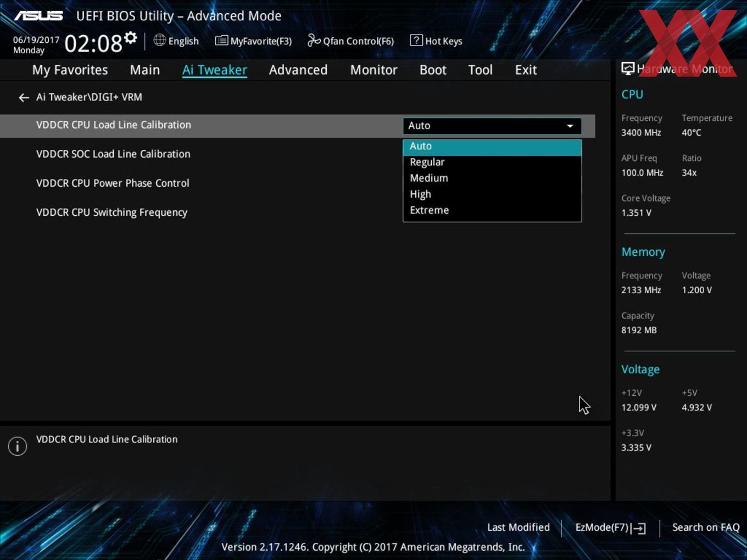Set calibration to Extreme
The image size is (747, 560).
pyautogui.click(x=492, y=210)
